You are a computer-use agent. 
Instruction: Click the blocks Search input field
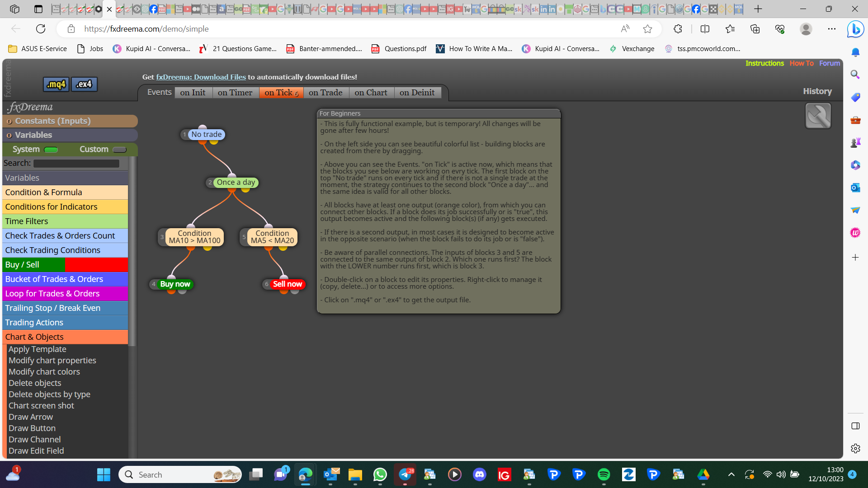click(76, 164)
